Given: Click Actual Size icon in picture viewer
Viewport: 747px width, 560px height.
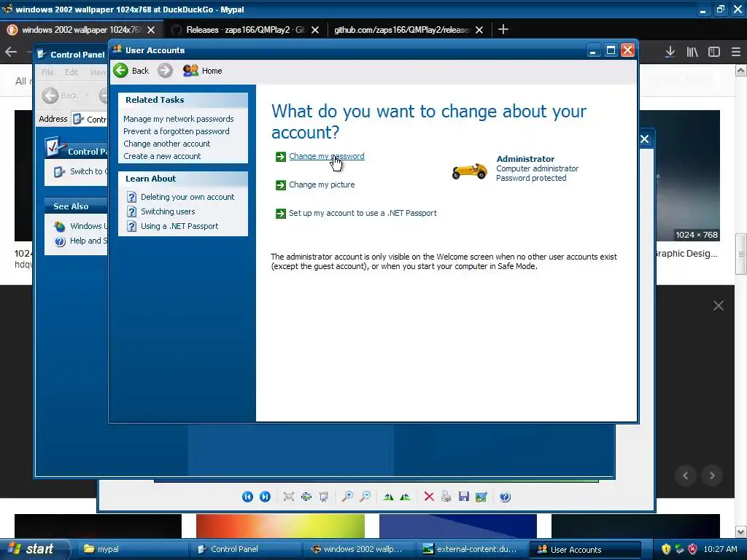Looking at the screenshot, I should (x=306, y=497).
